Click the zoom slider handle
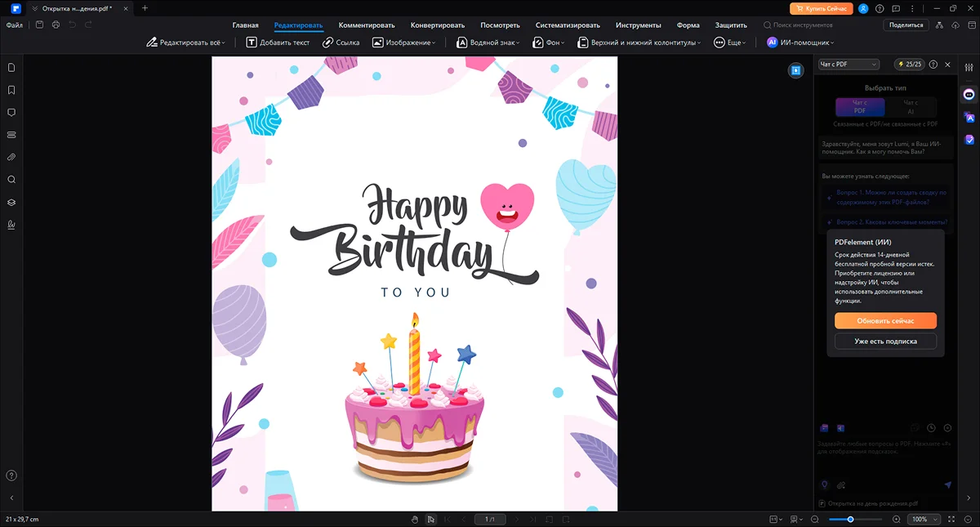The width and height of the screenshot is (980, 527). (850, 519)
